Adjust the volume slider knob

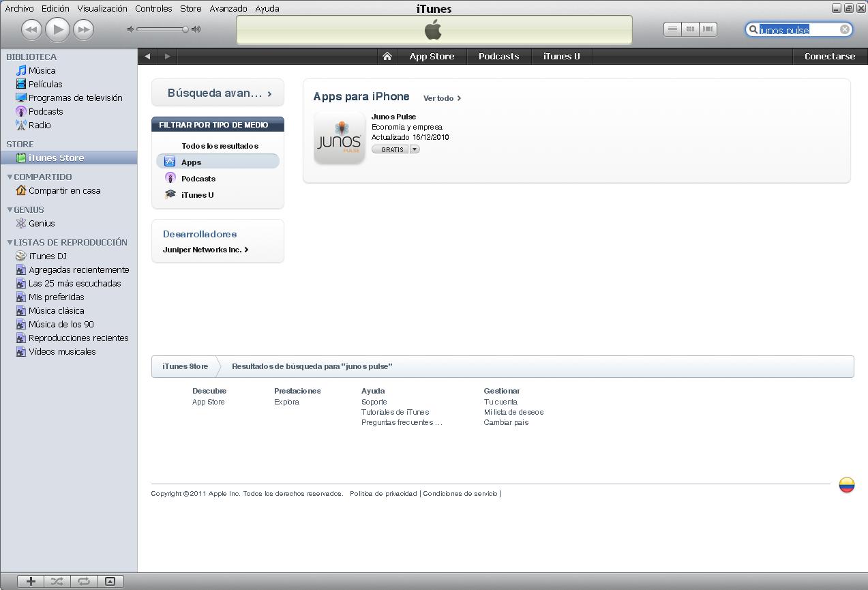[185, 29]
